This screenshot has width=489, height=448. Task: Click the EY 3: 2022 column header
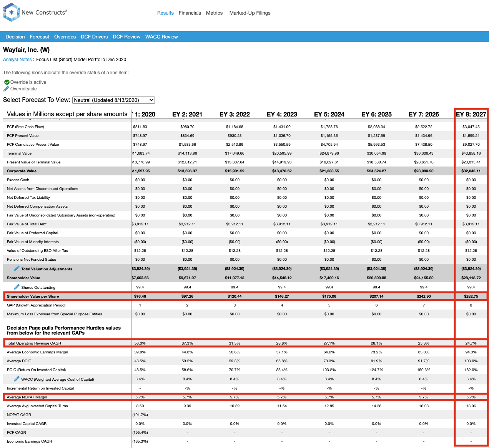click(x=235, y=114)
